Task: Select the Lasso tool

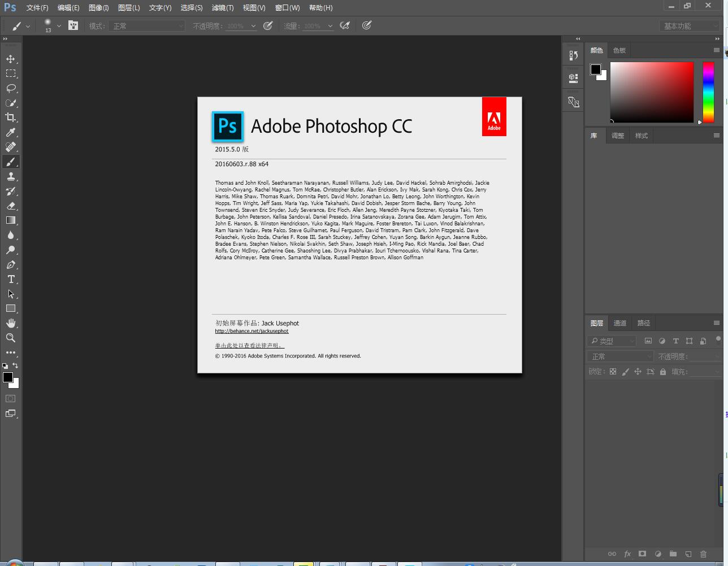Action: pyautogui.click(x=11, y=88)
